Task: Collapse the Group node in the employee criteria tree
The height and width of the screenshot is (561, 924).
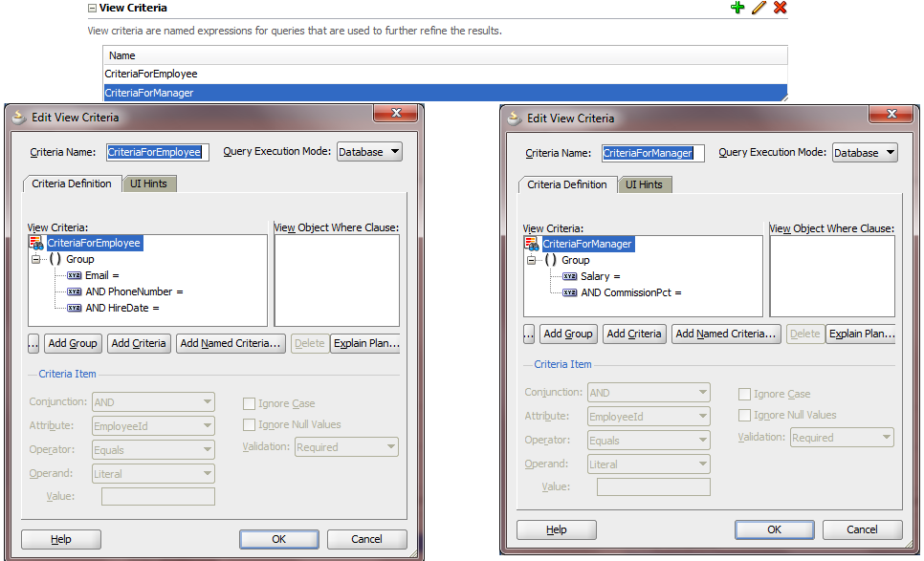Action: tap(36, 260)
